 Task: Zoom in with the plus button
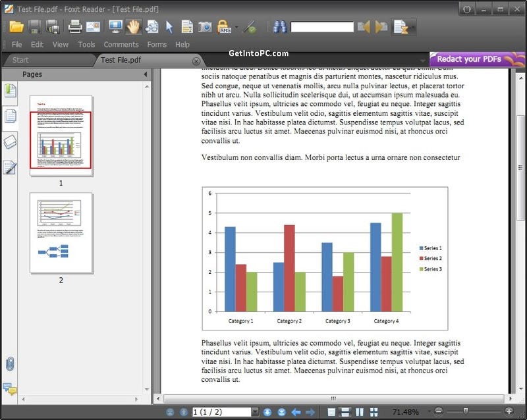(x=509, y=411)
